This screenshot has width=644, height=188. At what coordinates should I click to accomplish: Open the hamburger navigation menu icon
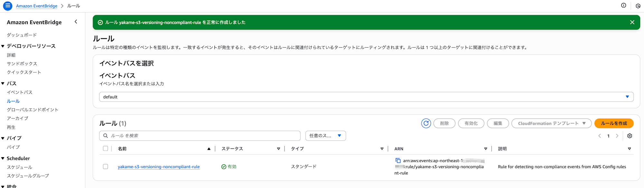click(8, 6)
